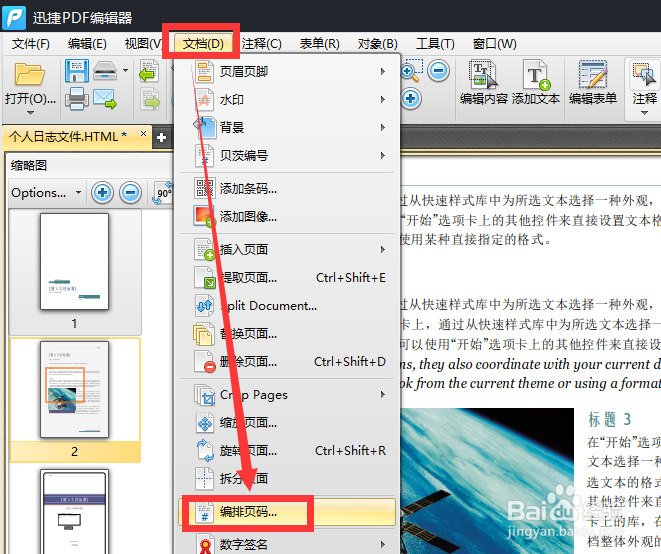
Task: Click the previous page green arrow icon
Action: 149,71
